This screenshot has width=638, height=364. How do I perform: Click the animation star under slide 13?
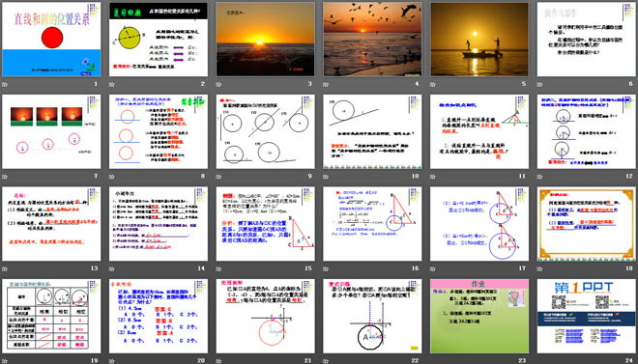point(5,268)
